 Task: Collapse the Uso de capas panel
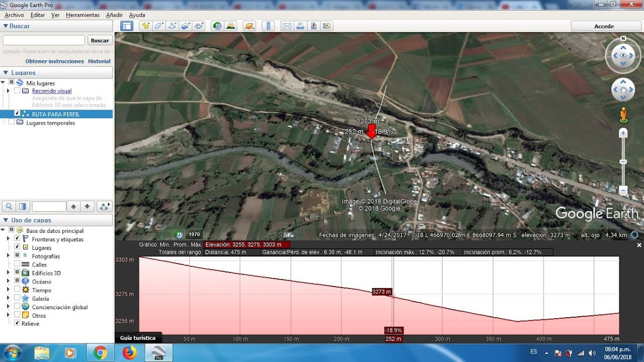pos(6,220)
